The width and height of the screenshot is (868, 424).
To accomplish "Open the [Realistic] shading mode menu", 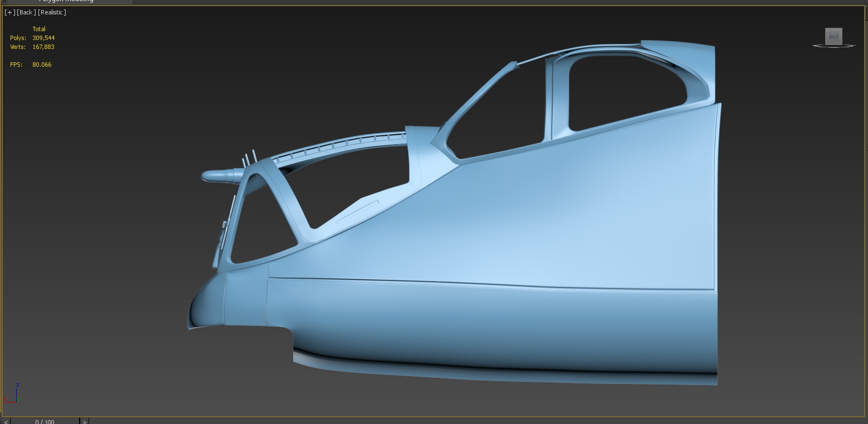I will [52, 12].
